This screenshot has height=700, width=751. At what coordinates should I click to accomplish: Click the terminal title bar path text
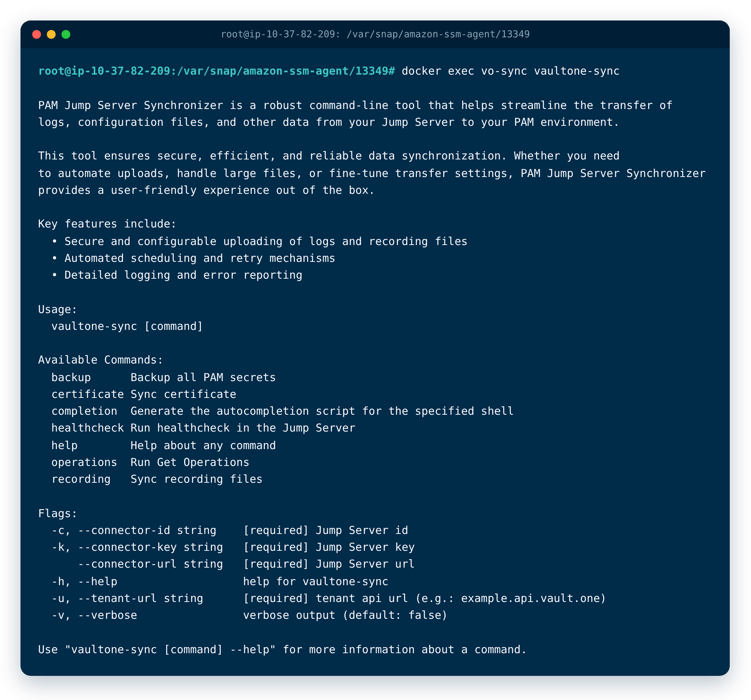375,34
